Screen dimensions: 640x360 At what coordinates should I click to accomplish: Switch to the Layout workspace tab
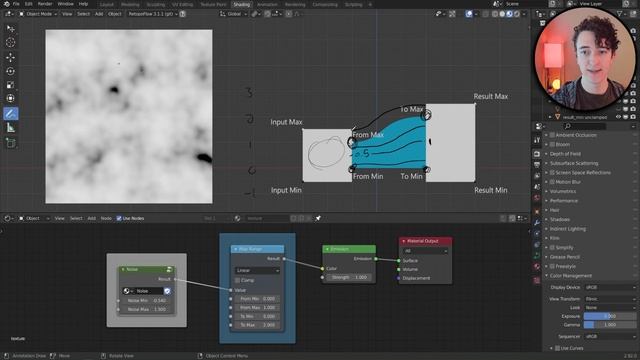point(107,4)
